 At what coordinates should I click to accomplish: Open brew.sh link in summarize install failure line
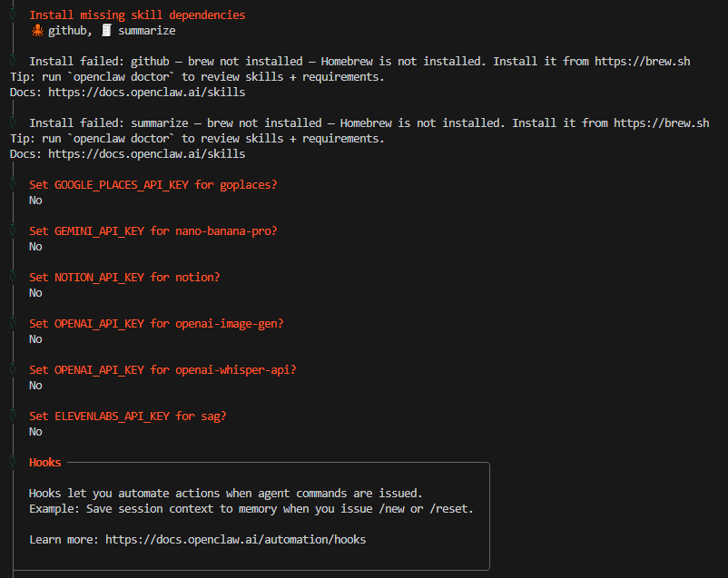[661, 123]
